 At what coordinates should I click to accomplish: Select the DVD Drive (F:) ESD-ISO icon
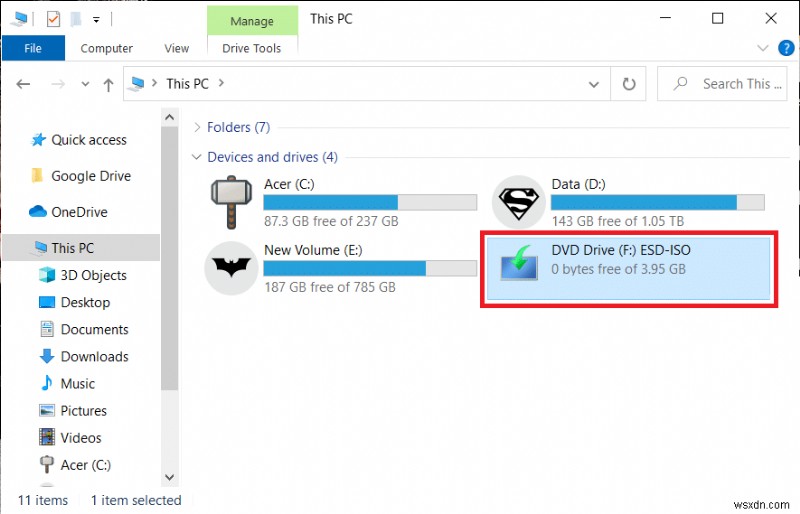[x=519, y=262]
